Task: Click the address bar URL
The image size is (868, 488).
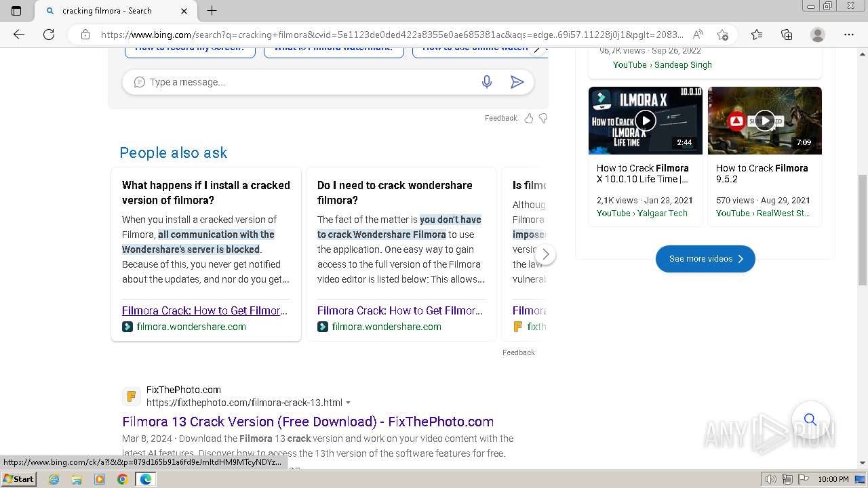Action: click(x=392, y=35)
